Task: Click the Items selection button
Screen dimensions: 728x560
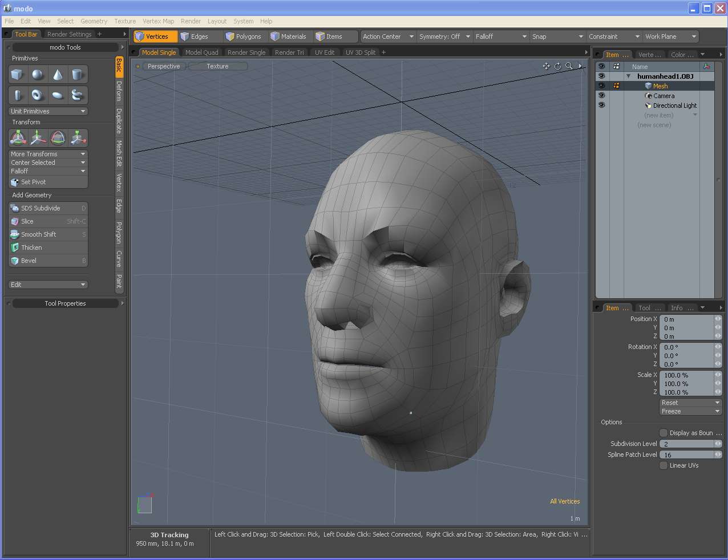Action: tap(335, 36)
